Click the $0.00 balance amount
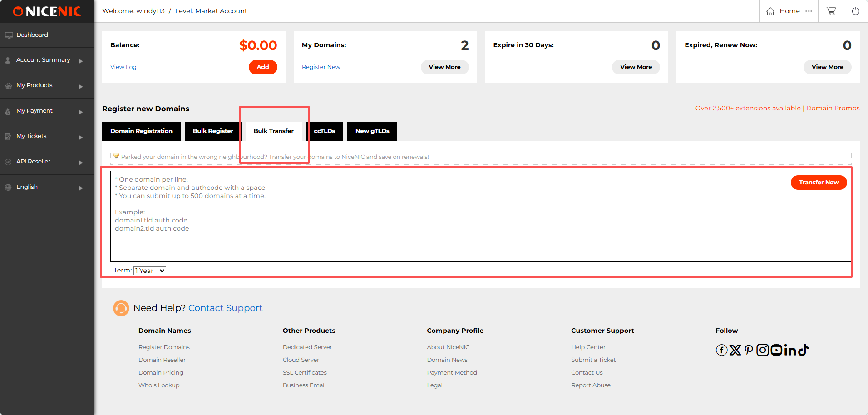Image resolution: width=868 pixels, height=415 pixels. 258,45
